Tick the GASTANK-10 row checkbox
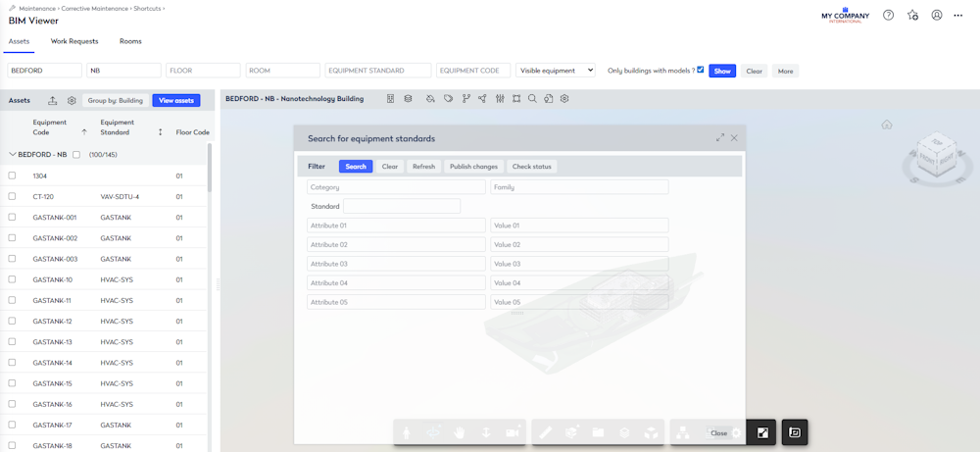This screenshot has width=980, height=452. [x=12, y=279]
